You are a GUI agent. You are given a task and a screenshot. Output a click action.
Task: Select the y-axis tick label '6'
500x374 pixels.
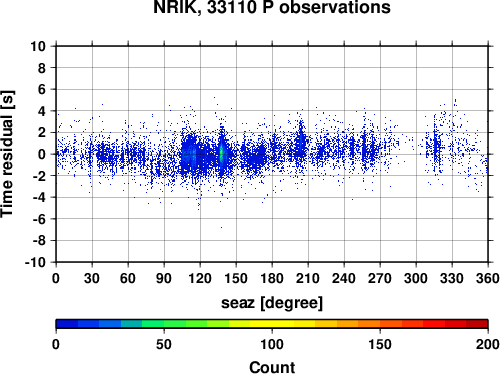41,90
